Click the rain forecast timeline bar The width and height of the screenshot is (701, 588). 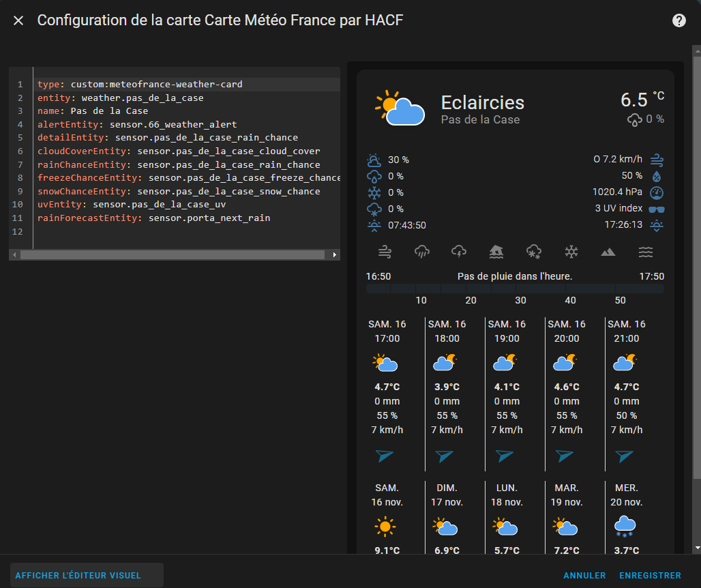click(x=515, y=289)
